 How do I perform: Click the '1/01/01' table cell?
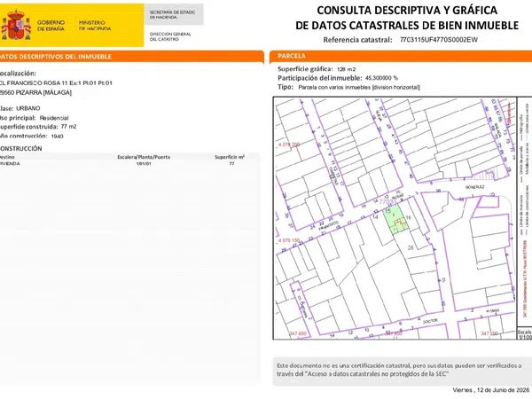144,163
